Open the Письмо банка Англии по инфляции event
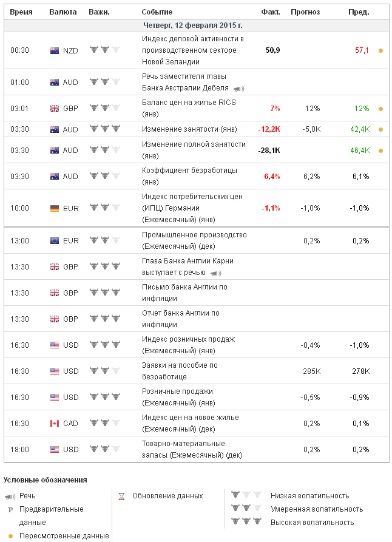 [184, 293]
